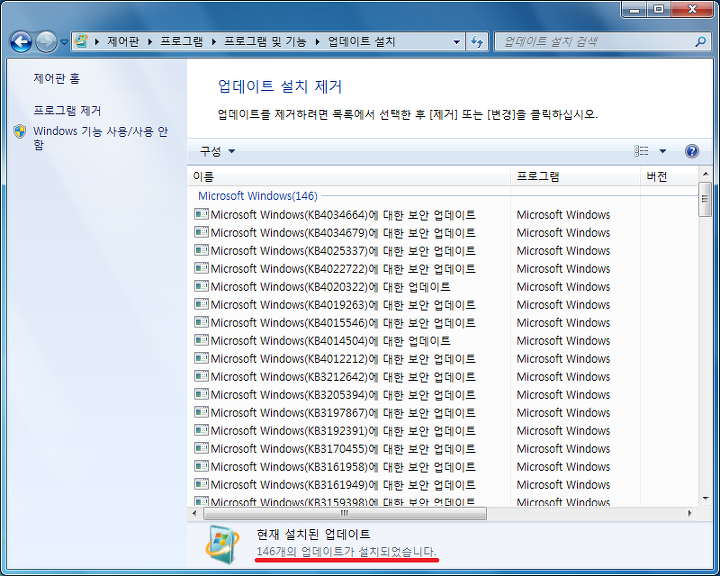Open the address bar history dropdown
This screenshot has height=576, width=720.
456,42
